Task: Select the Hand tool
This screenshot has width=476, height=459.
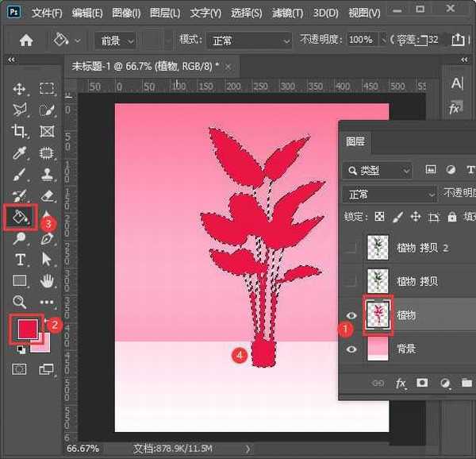Action: (x=47, y=280)
